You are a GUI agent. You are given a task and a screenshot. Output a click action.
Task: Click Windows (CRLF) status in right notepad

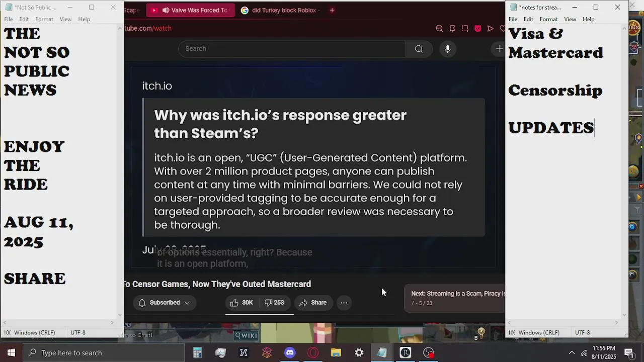(539, 333)
